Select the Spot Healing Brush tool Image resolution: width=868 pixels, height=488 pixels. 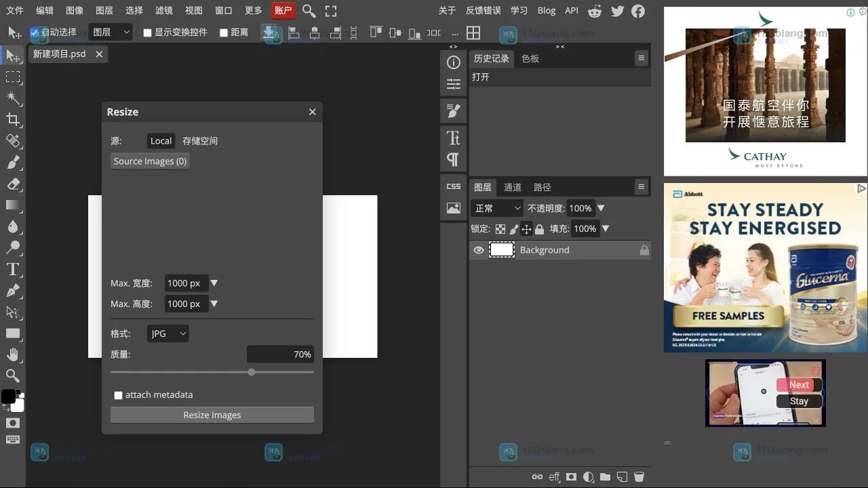pos(13,141)
